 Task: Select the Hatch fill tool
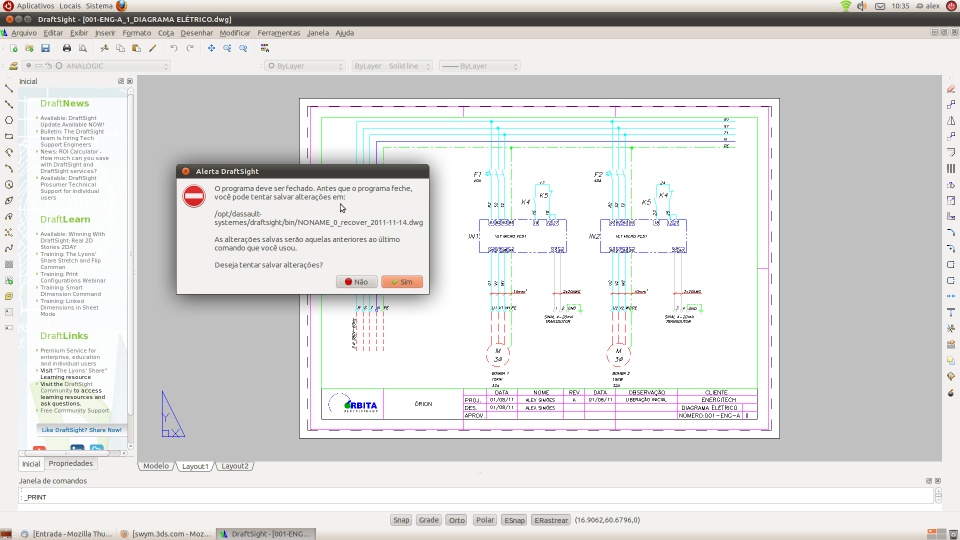9,264
